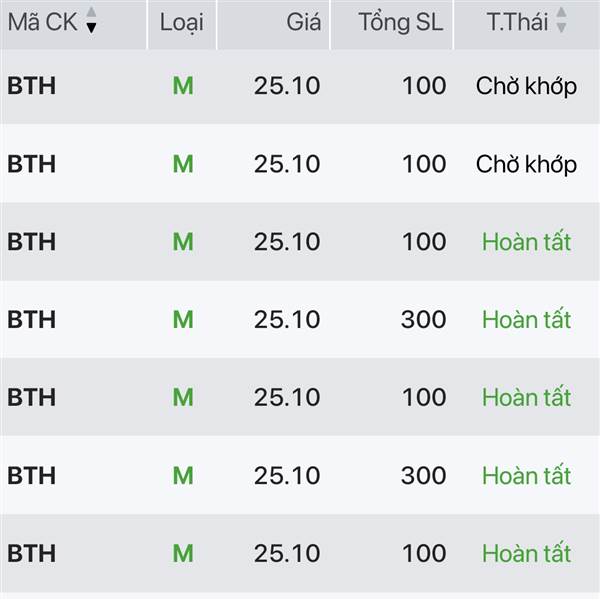Select the upper 300 quantity cell
Viewport: 600px width, 600px height.
click(x=423, y=320)
